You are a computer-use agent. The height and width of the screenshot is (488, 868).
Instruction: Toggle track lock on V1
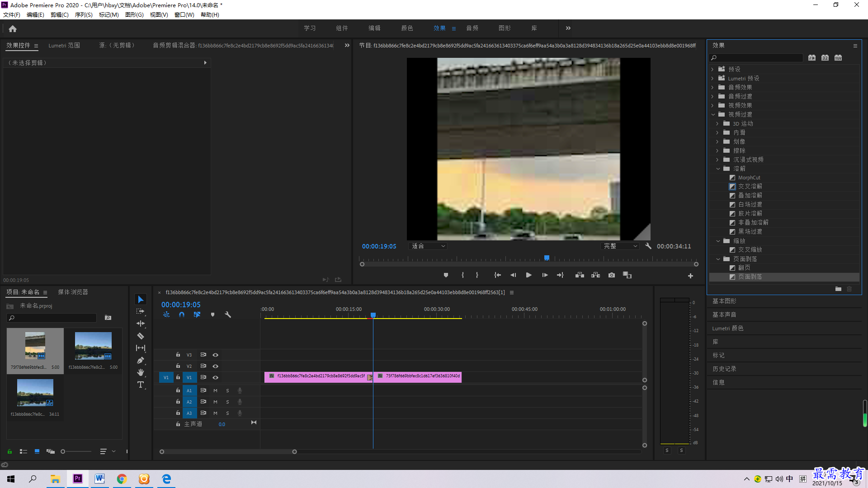[178, 377]
